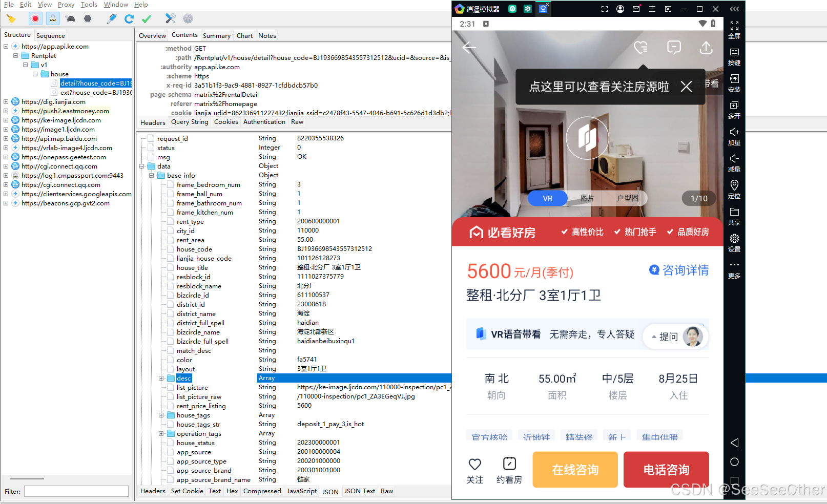Viewport: 827px width, 504px height.
Task: Open the File menu
Action: point(9,5)
